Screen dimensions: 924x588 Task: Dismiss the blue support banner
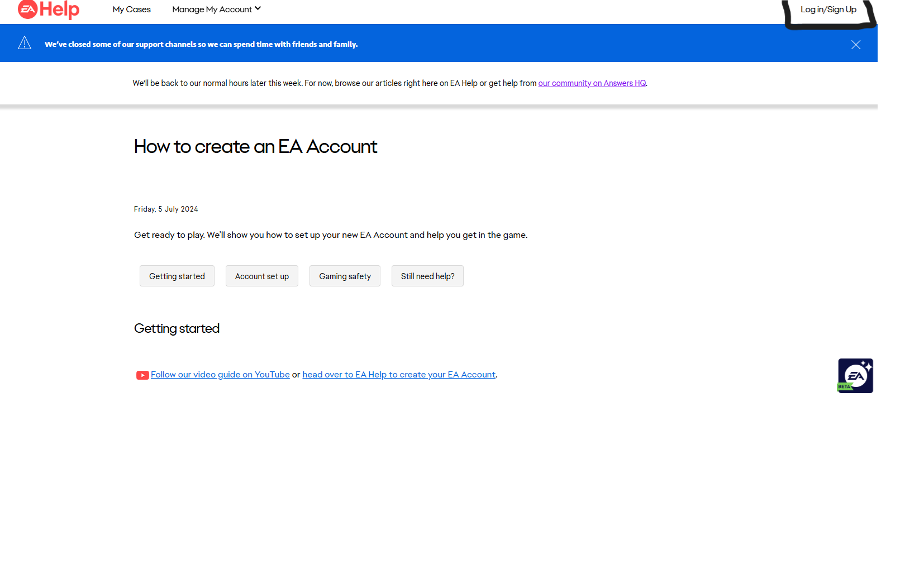click(x=856, y=45)
